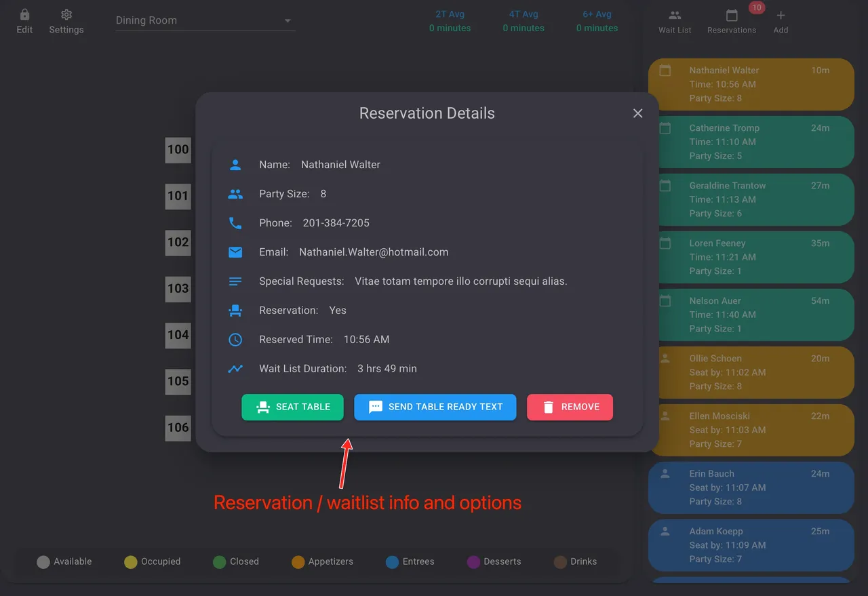Click the Add plus icon
The image size is (868, 596).
coord(781,16)
